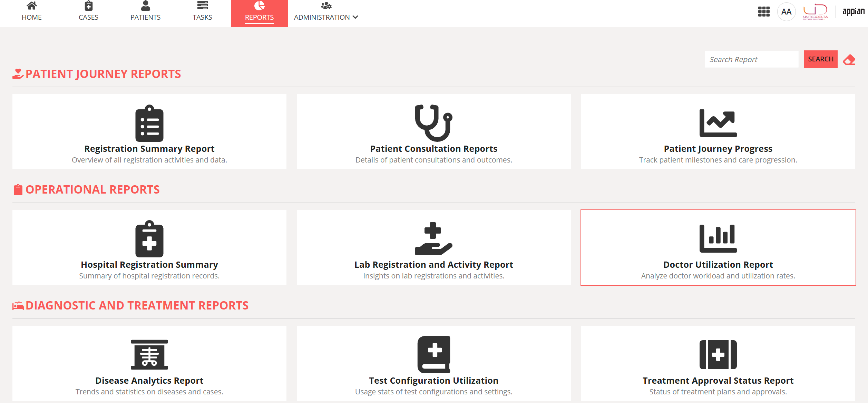The height and width of the screenshot is (403, 868).
Task: Focus the Search Report input field
Action: click(752, 59)
